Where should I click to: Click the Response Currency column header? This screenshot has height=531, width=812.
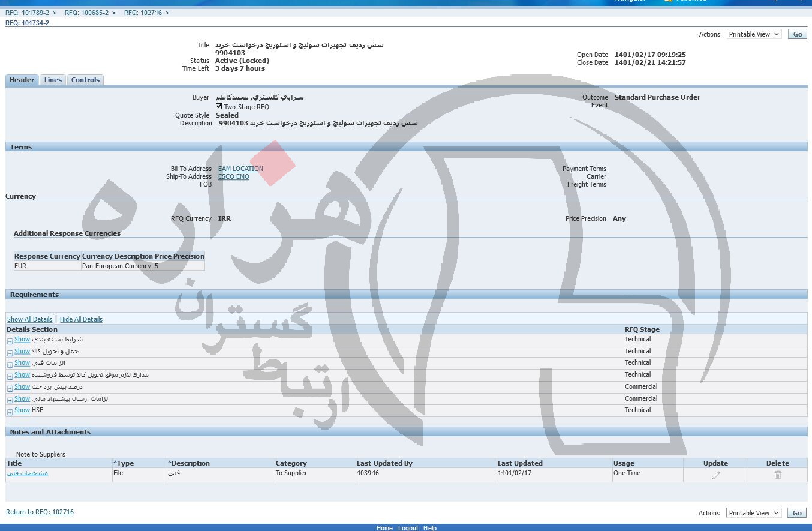pyautogui.click(x=47, y=256)
